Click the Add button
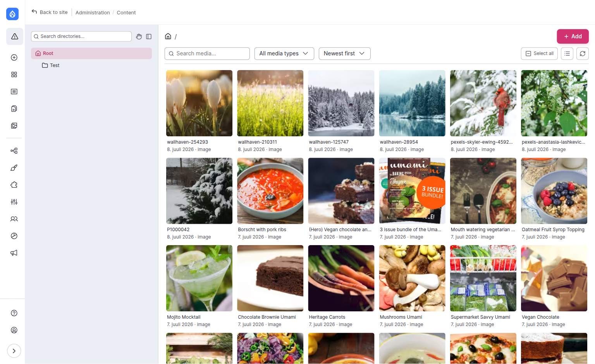 pos(573,36)
